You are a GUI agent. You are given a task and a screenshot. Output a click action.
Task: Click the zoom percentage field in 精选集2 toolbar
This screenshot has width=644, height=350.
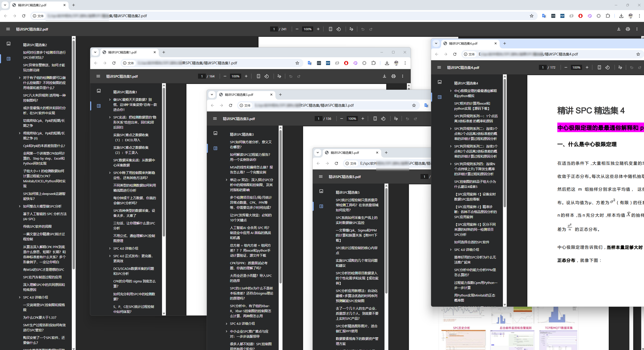coord(307,29)
